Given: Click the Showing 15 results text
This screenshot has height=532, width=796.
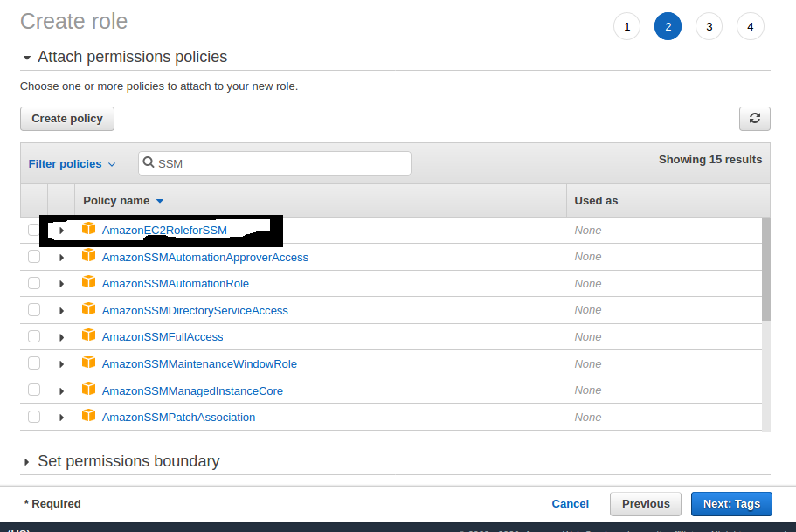Looking at the screenshot, I should point(710,159).
